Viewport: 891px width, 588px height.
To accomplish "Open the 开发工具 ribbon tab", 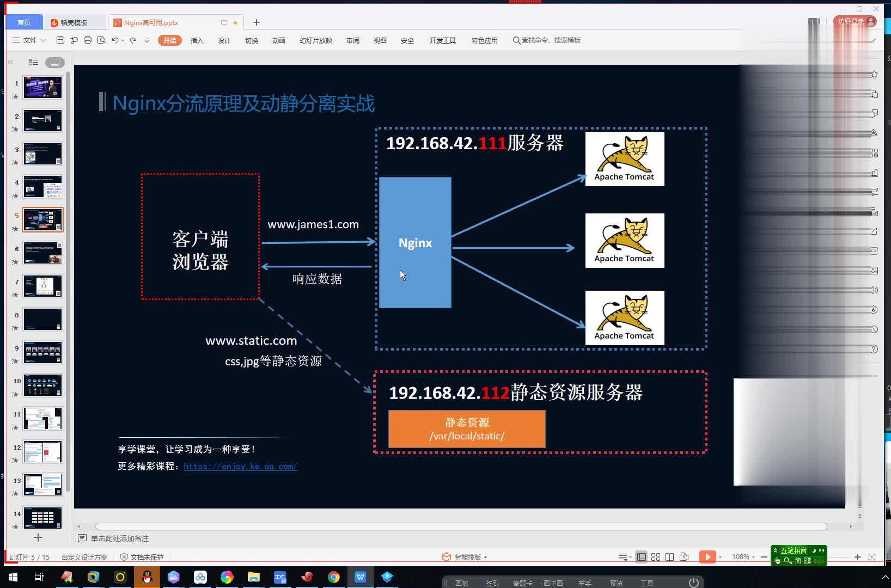I will pos(442,41).
